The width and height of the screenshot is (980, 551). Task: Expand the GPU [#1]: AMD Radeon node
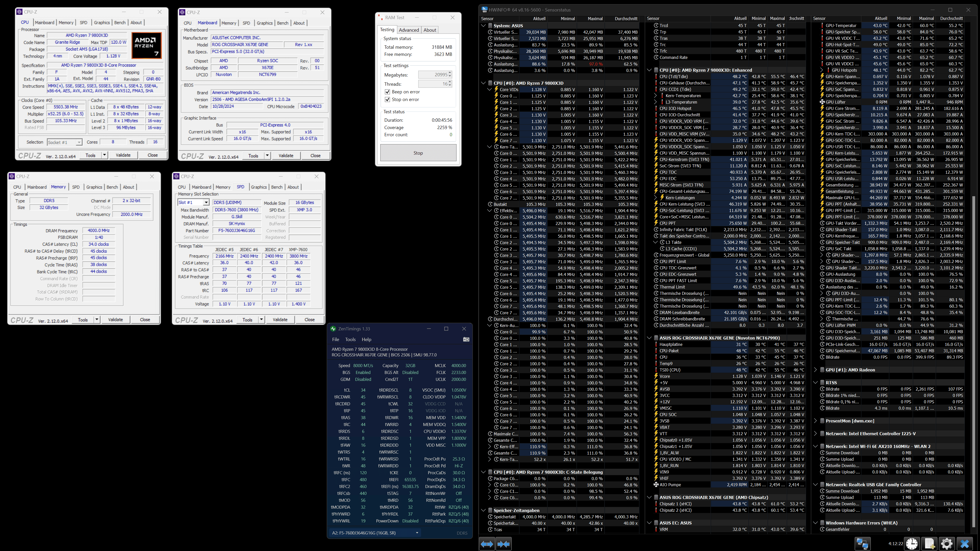click(815, 370)
